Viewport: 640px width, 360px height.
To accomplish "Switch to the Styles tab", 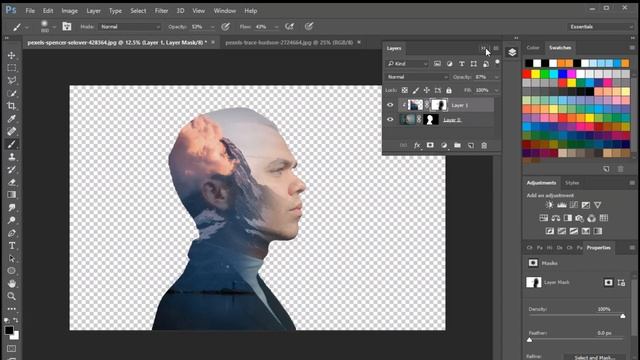I will [572, 183].
